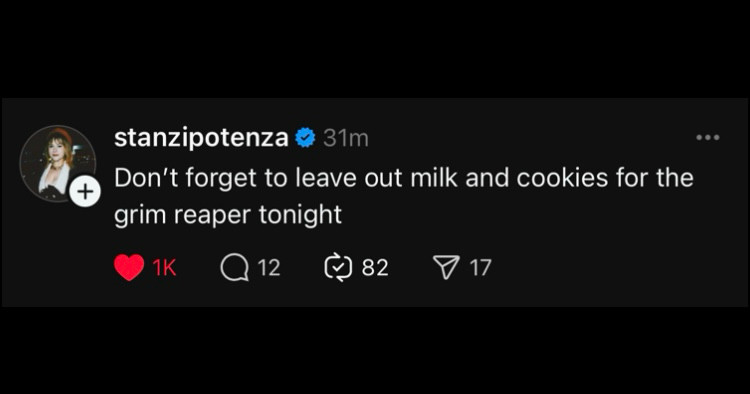The width and height of the screenshot is (750, 394).
Task: Open the 17 shares count
Action: coord(480,268)
